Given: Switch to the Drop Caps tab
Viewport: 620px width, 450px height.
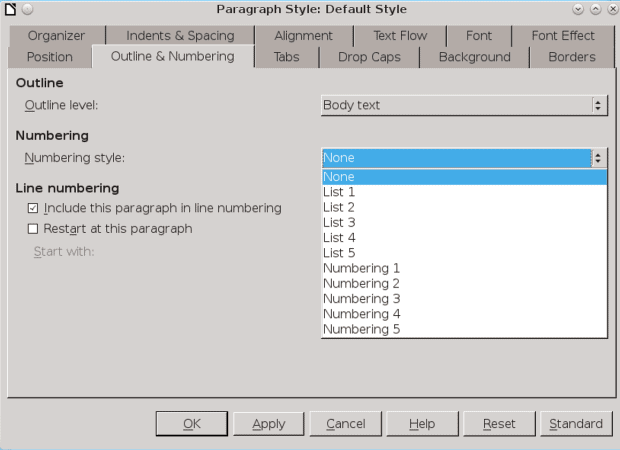Looking at the screenshot, I should [369, 57].
